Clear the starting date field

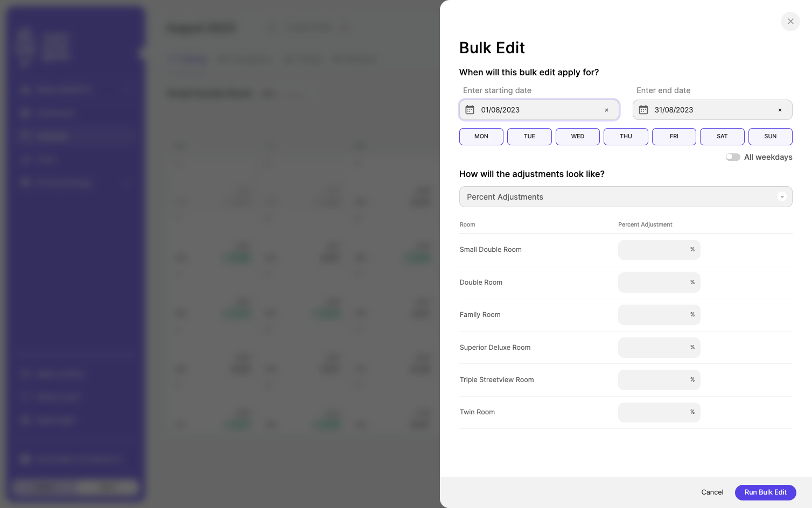[x=606, y=110]
